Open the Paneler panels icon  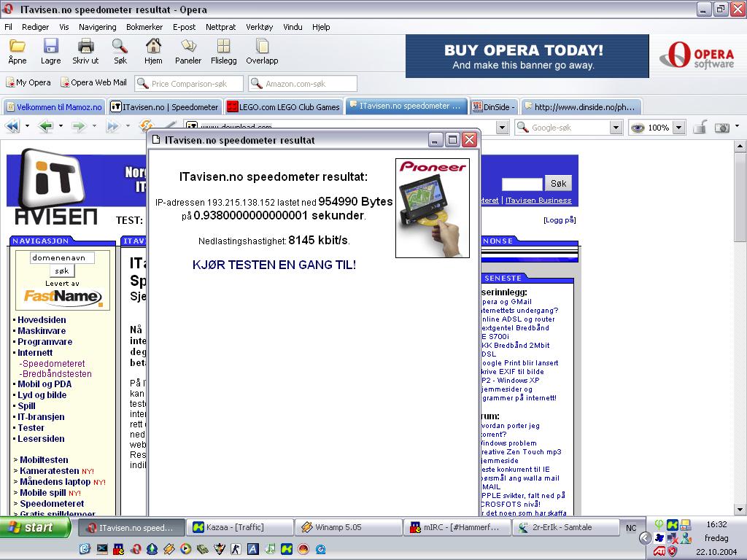[189, 46]
